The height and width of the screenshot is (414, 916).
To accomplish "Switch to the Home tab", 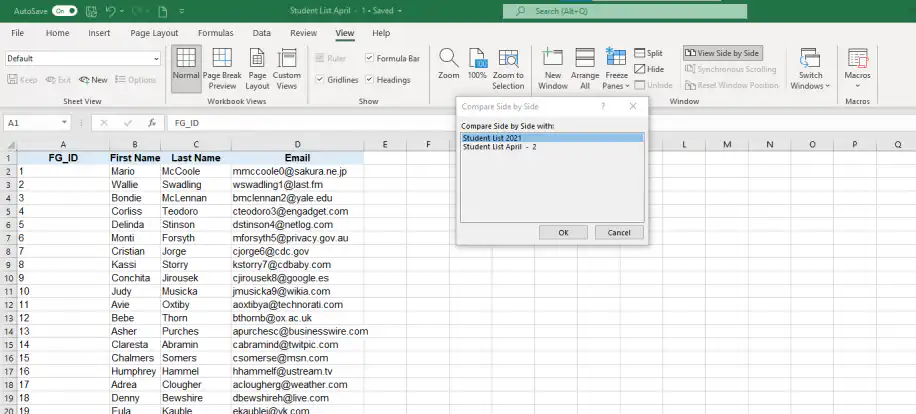I will click(x=57, y=33).
